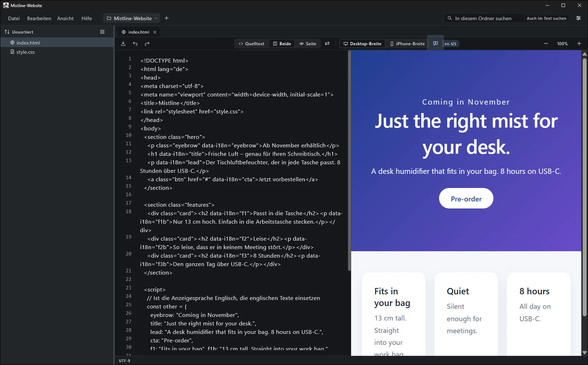The width and height of the screenshot is (588, 365).
Task: Increase preview zoom with the plus button
Action: click(579, 43)
